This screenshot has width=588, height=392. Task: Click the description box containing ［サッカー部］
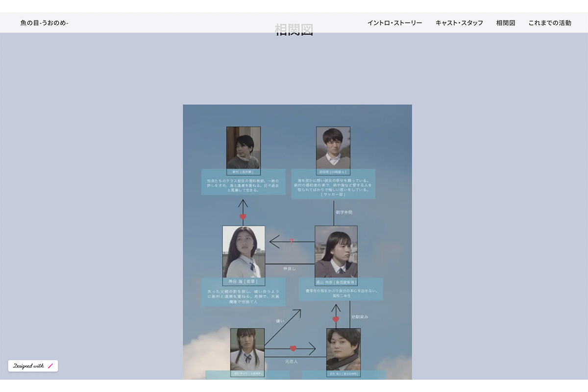[333, 184]
